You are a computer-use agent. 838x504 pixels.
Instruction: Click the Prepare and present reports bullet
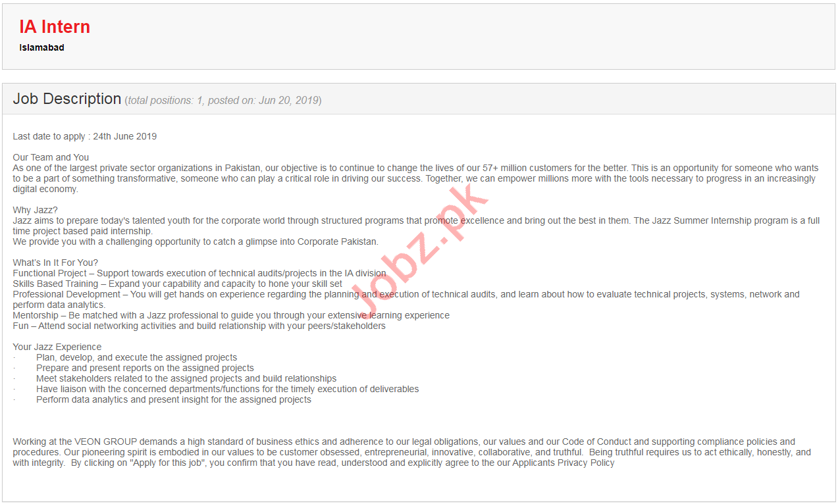(145, 368)
